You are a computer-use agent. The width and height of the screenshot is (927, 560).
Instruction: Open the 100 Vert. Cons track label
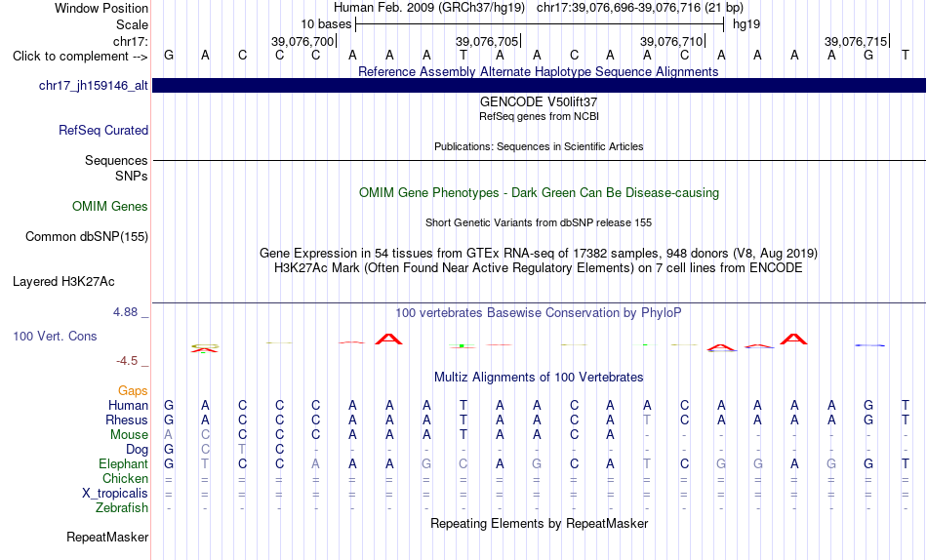55,336
